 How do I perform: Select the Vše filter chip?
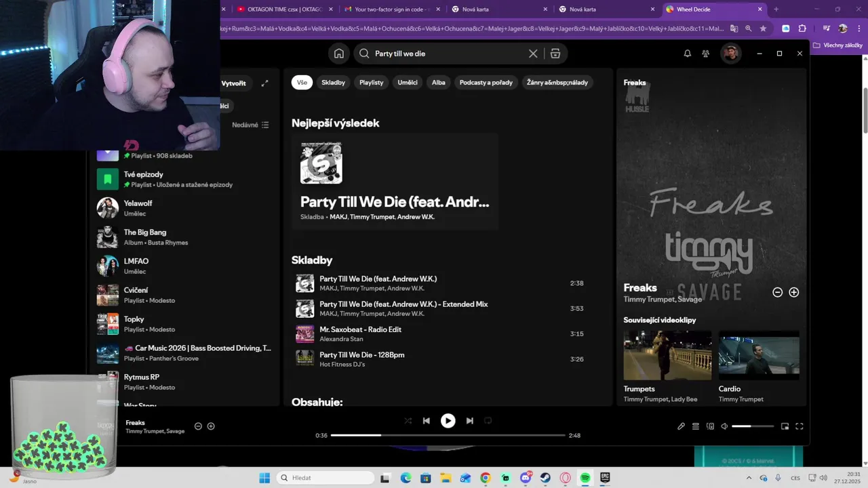click(x=302, y=83)
